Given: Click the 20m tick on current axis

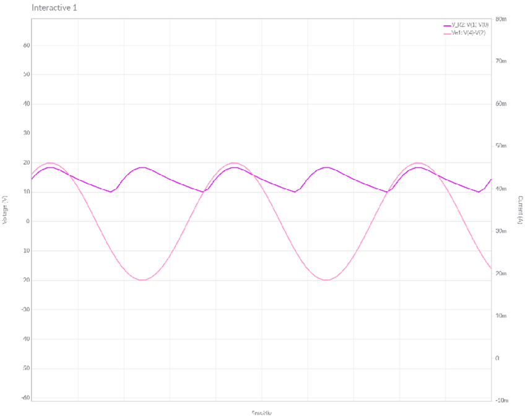Looking at the screenshot, I should (501, 273).
